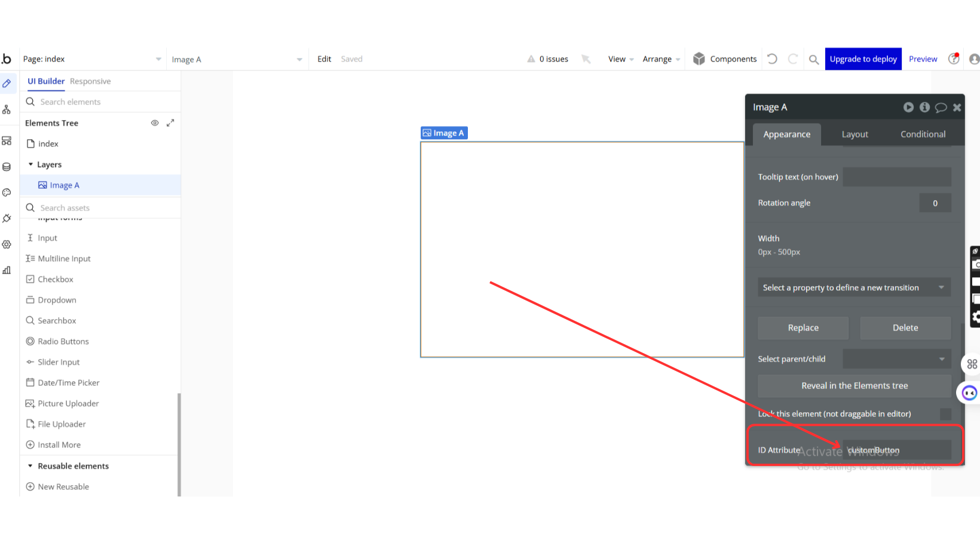Click the Image A label on canvas
This screenshot has width=980, height=552.
click(443, 133)
